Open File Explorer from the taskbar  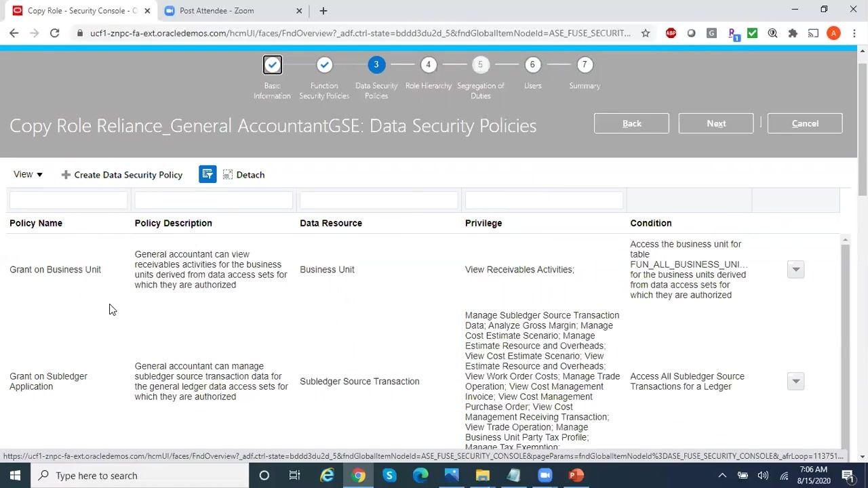coord(483,475)
